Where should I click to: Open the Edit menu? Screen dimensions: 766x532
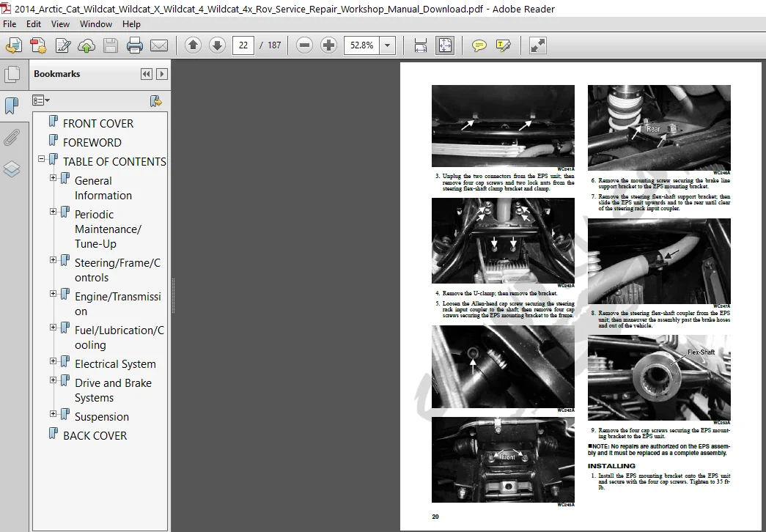[x=33, y=24]
